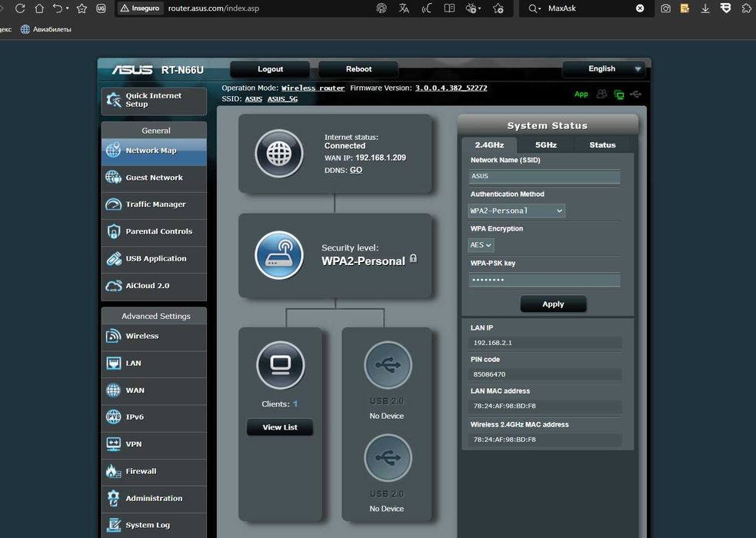Open System Log page
The width and height of the screenshot is (756, 538).
[154, 525]
